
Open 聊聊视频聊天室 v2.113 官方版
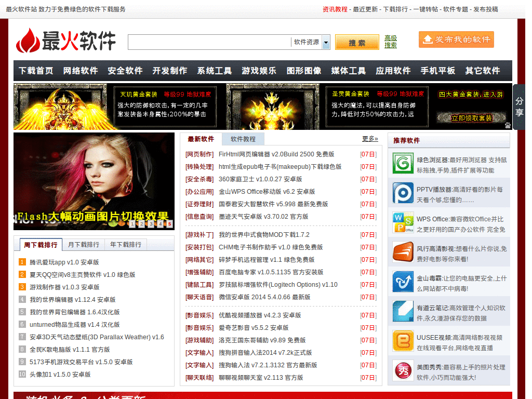[x=261, y=378]
